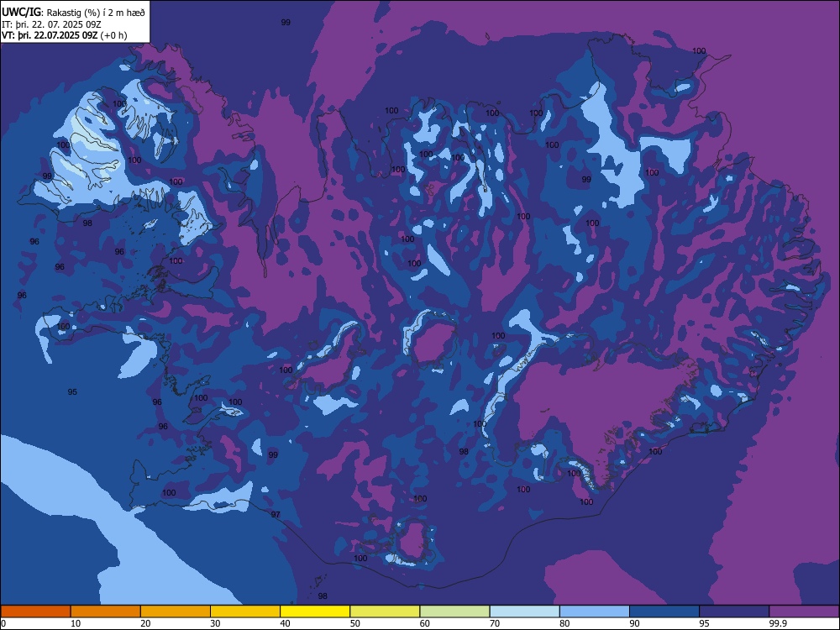This screenshot has width=840, height=630.
Task: Select the '20' legend scale label
Action: (145, 623)
